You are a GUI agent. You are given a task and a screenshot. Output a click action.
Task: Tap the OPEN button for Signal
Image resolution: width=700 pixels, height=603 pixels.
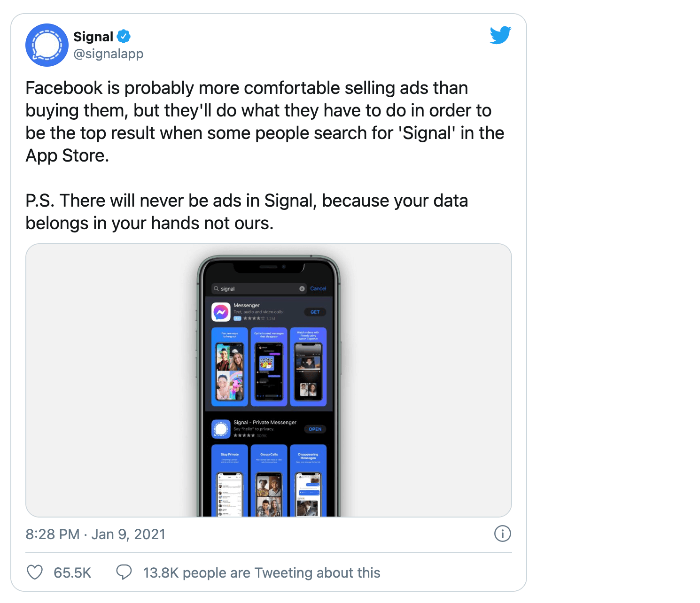click(315, 429)
